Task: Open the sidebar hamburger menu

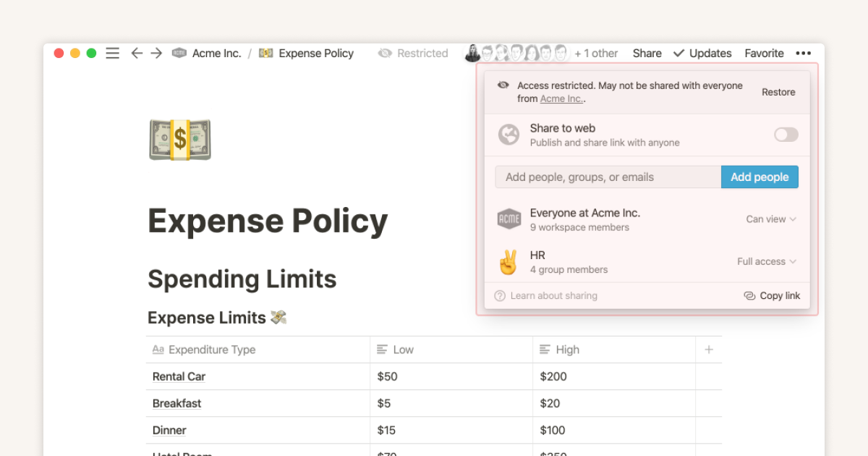Action: pyautogui.click(x=112, y=54)
